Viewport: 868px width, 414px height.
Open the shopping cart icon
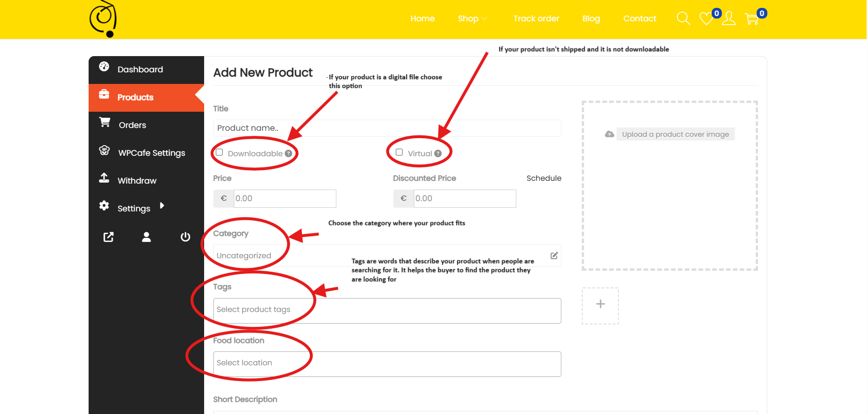[x=751, y=19]
